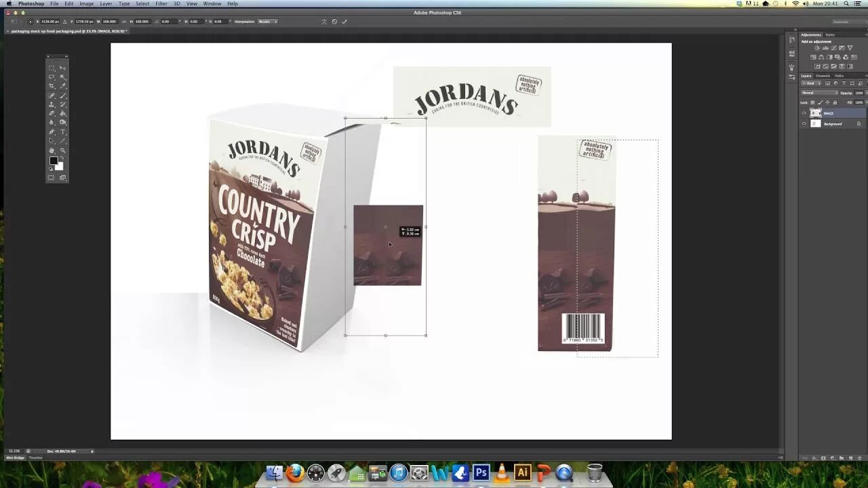Switch to the Paths tab
This screenshot has height=488, width=868.
[x=840, y=76]
